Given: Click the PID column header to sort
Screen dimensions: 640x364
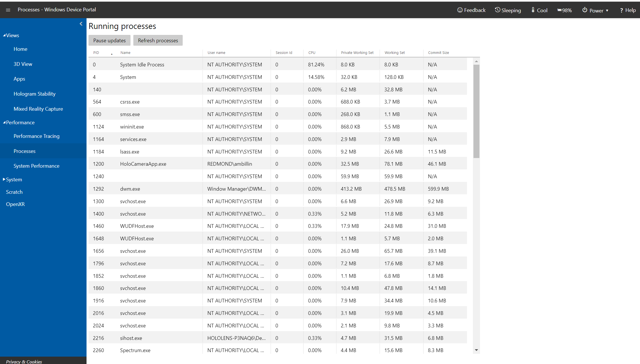Looking at the screenshot, I should [96, 52].
